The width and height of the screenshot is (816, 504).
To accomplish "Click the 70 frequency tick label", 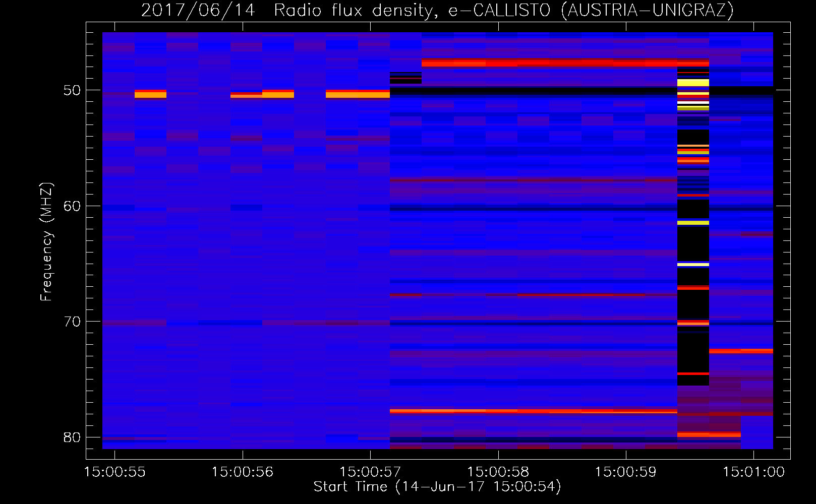I will (x=72, y=322).
